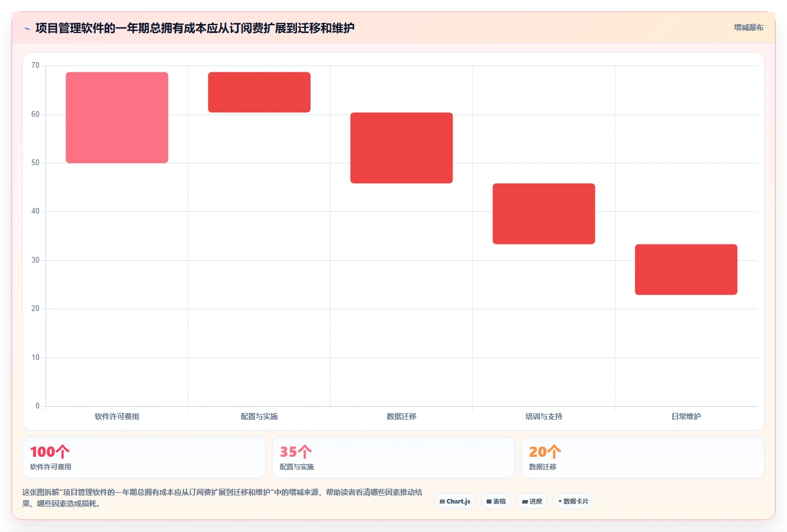Click the 增减瀑布 label in header
The height and width of the screenshot is (532, 787).
[748, 27]
